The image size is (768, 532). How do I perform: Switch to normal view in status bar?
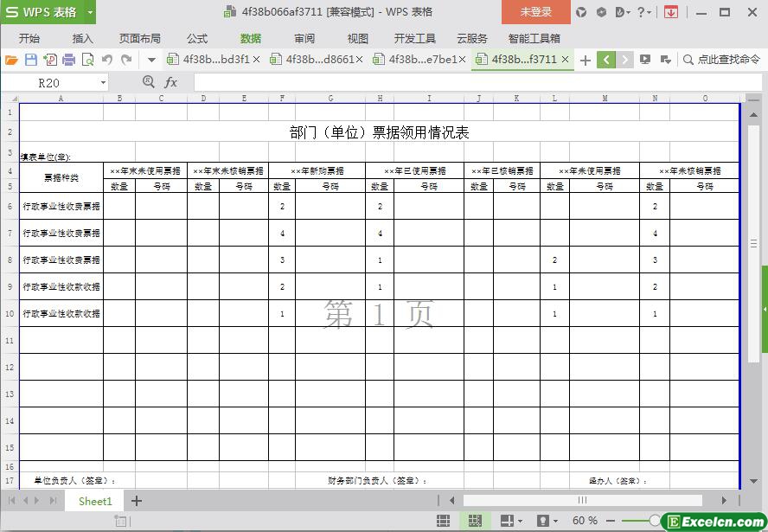click(x=443, y=521)
